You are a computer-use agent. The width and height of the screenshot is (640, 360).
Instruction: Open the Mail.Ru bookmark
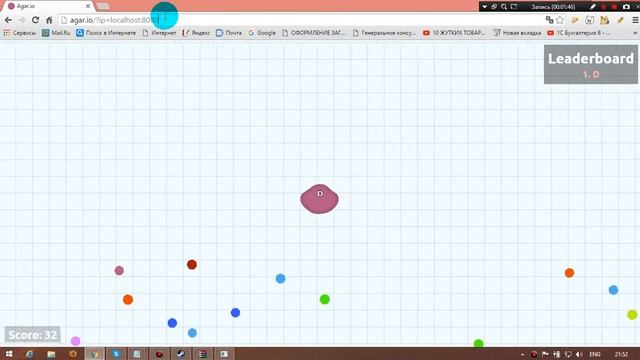(56, 33)
